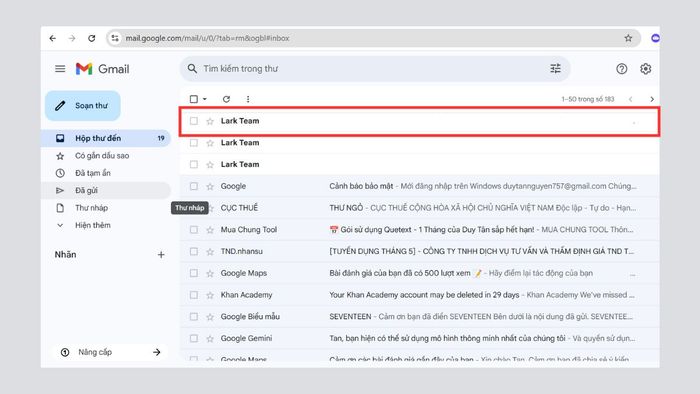The image size is (700, 394).
Task: Open the Google Gemini model email
Action: [420, 339]
